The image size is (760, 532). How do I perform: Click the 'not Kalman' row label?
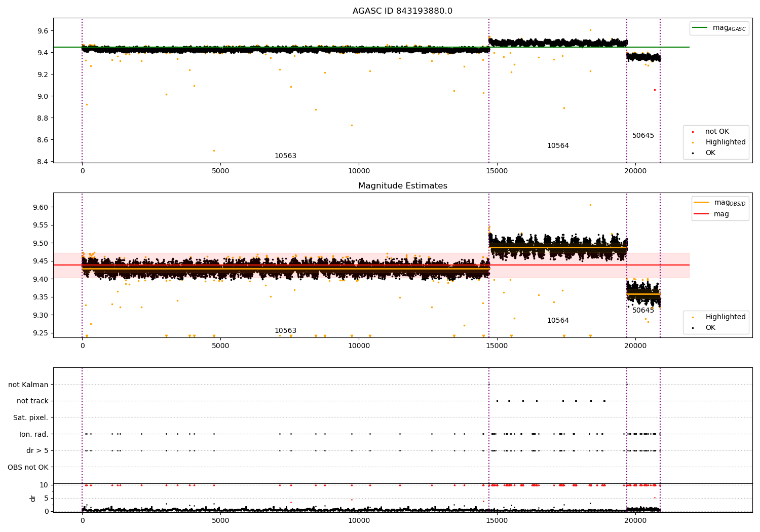(x=28, y=385)
